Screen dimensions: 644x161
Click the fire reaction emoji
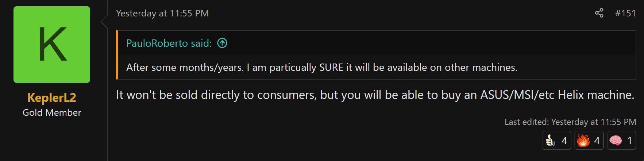coord(583,141)
